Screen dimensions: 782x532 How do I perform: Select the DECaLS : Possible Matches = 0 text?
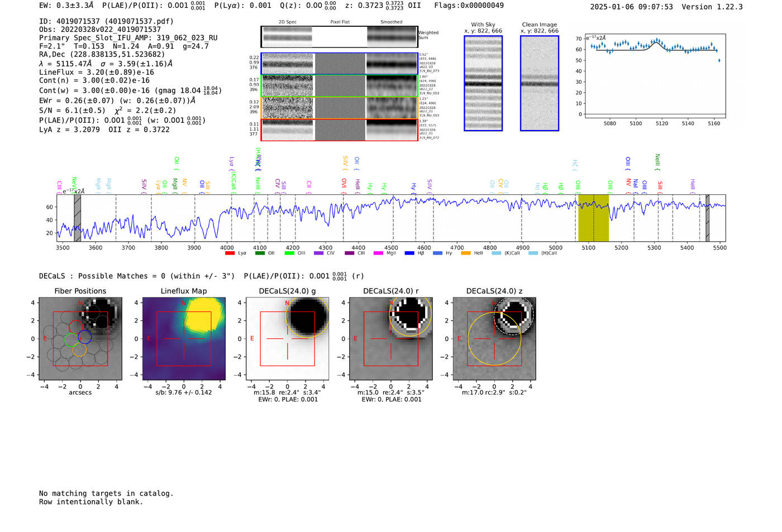click(x=137, y=276)
